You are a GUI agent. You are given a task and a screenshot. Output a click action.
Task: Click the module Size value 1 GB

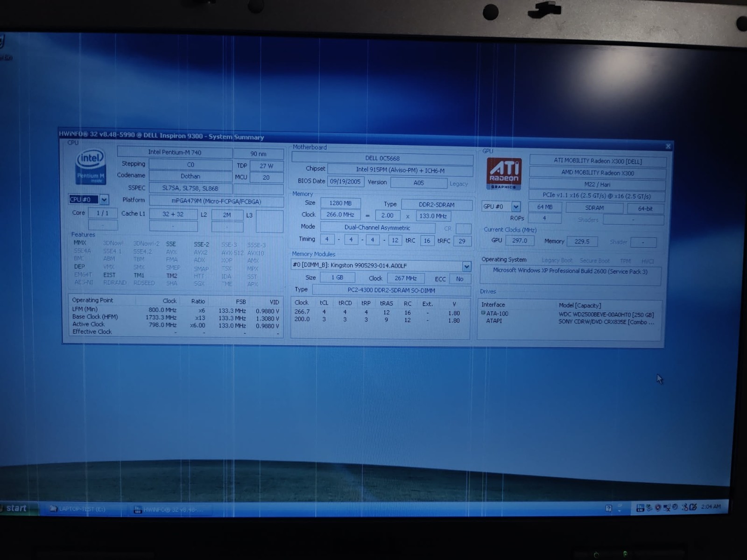[x=337, y=278]
